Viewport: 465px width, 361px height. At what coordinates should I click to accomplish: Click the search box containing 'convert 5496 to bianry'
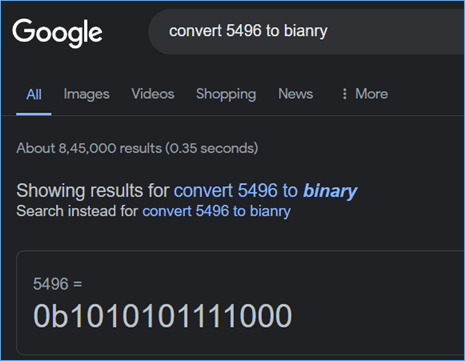307,32
